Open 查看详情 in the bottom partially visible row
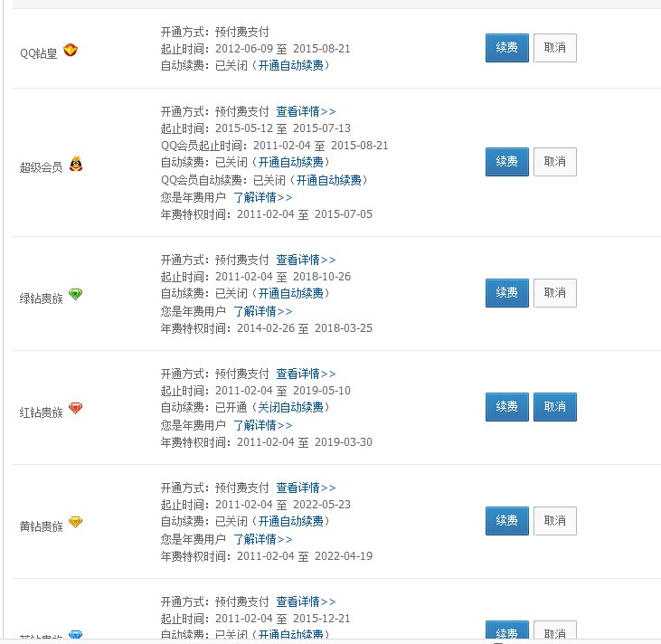 (x=306, y=601)
